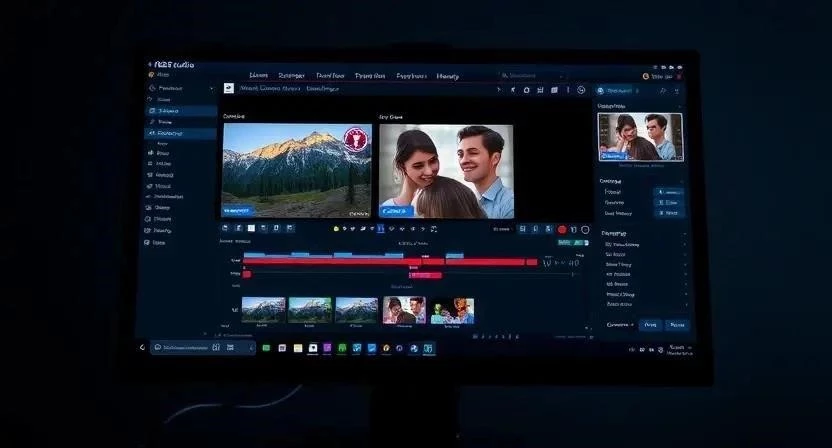This screenshot has height=448, width=832.
Task: Open the last menu in top menu bar
Action: point(447,75)
